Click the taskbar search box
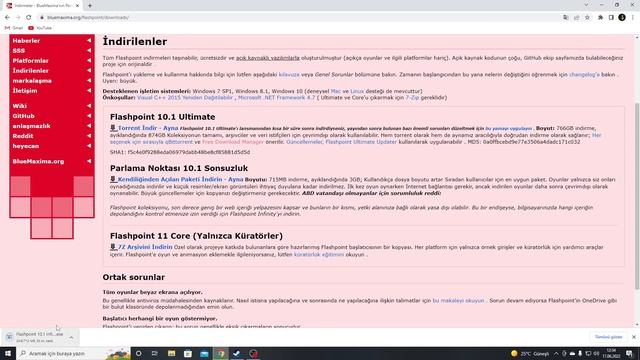The width and height of the screenshot is (640, 360). pyautogui.click(x=73, y=353)
